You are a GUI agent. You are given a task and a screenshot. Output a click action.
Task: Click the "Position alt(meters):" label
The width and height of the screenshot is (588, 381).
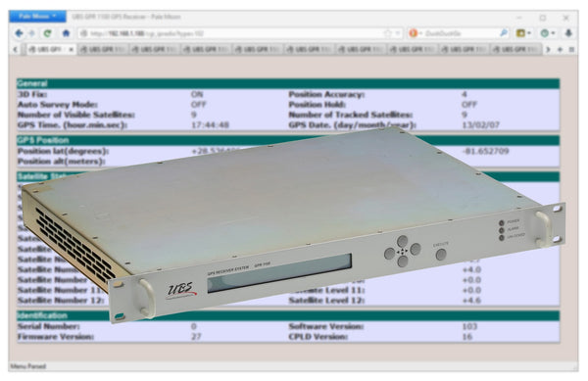[x=61, y=162]
